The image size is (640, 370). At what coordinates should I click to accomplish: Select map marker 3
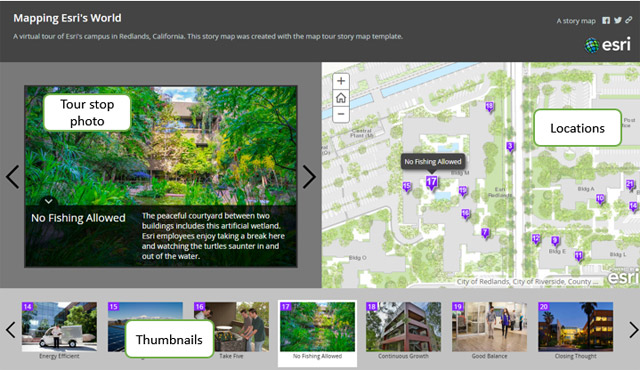[x=510, y=147]
